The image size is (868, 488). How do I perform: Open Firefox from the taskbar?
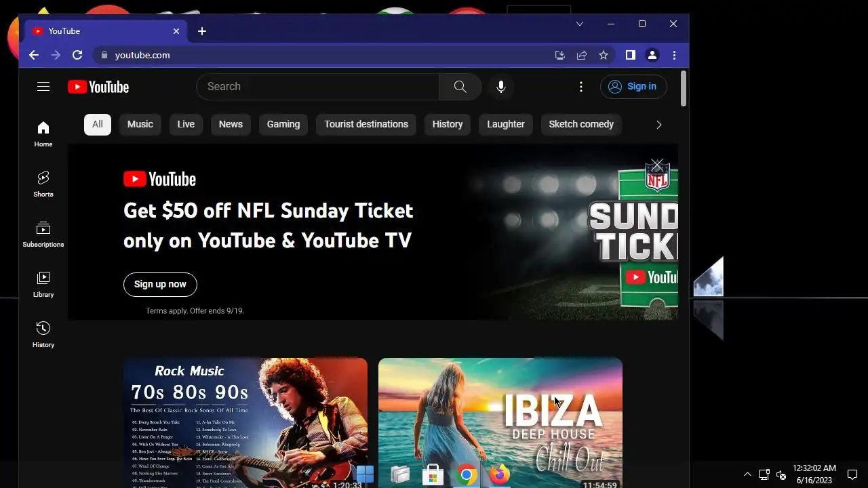point(500,474)
